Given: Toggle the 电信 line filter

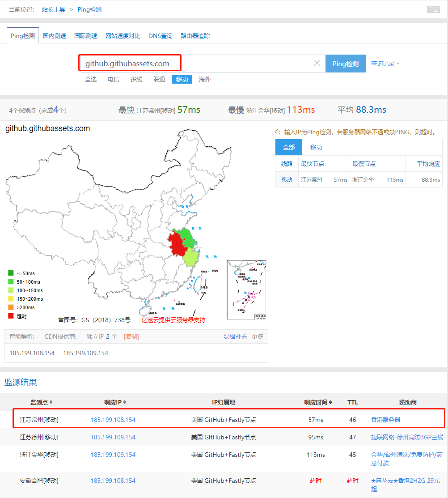Looking at the screenshot, I should coord(114,79).
